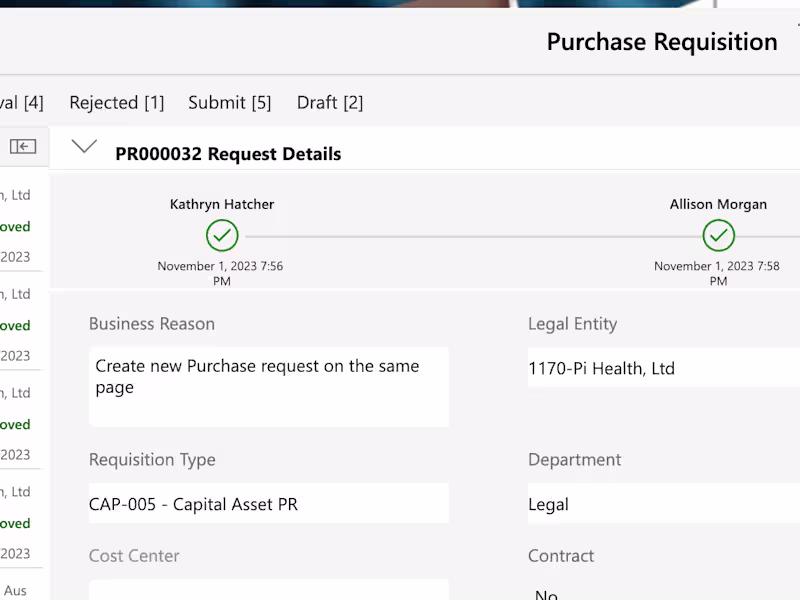
Task: Select the Draft [2] tab
Action: tap(330, 102)
